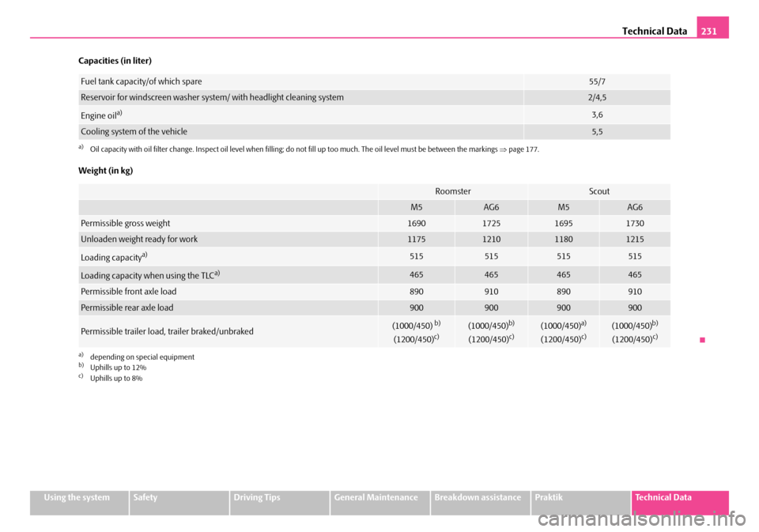
Task: Select Roomster M5 front axle load 890
Action: pos(417,292)
